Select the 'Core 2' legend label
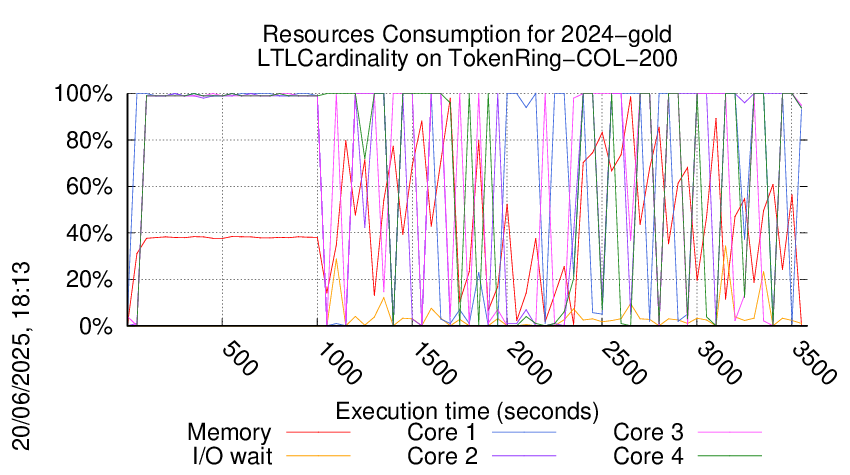 (442, 456)
